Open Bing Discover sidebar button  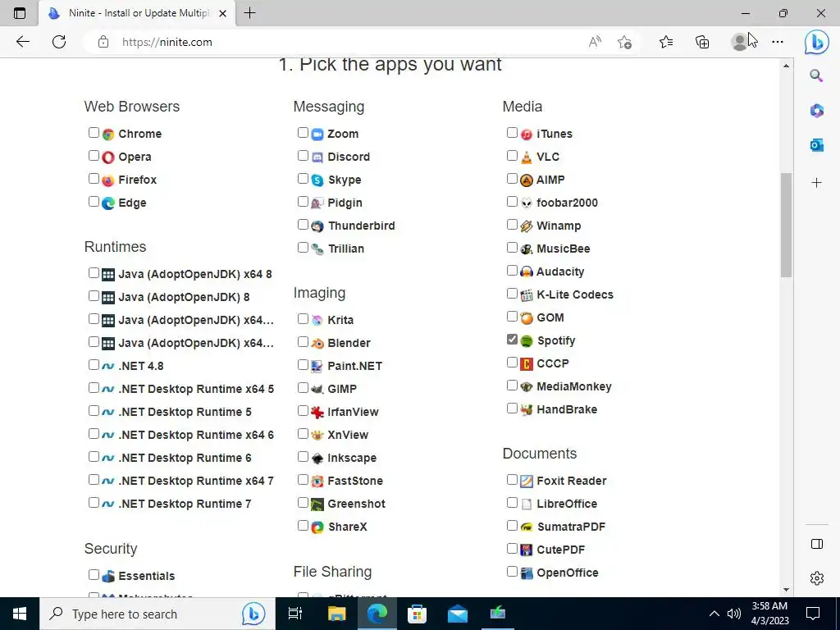pyautogui.click(x=816, y=42)
